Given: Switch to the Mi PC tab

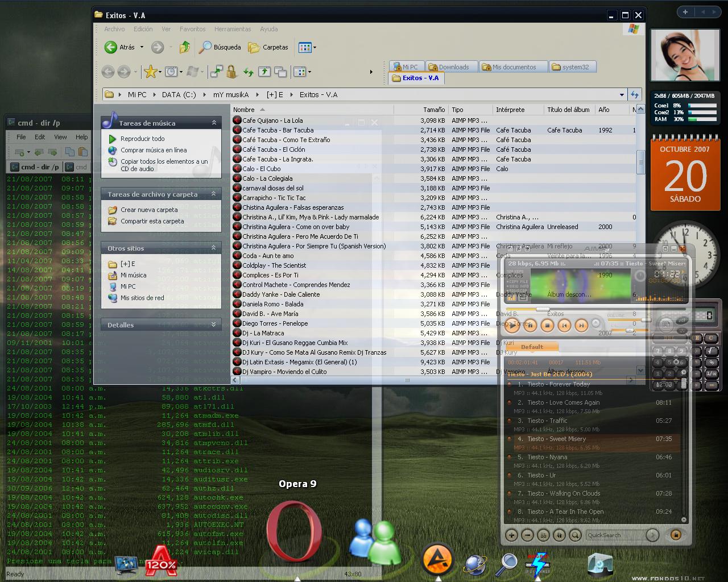Looking at the screenshot, I should 407,67.
